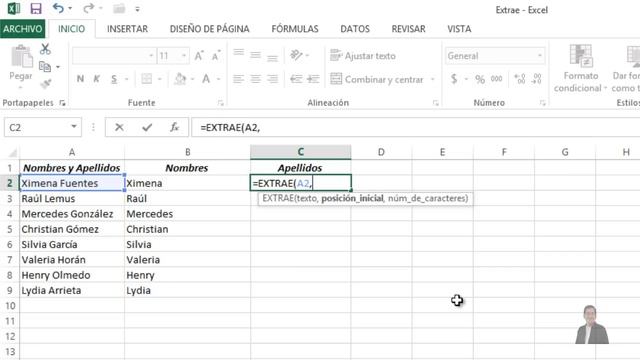Click núm_de_caracteres in the formula tooltip
640x360 pixels.
pos(427,198)
